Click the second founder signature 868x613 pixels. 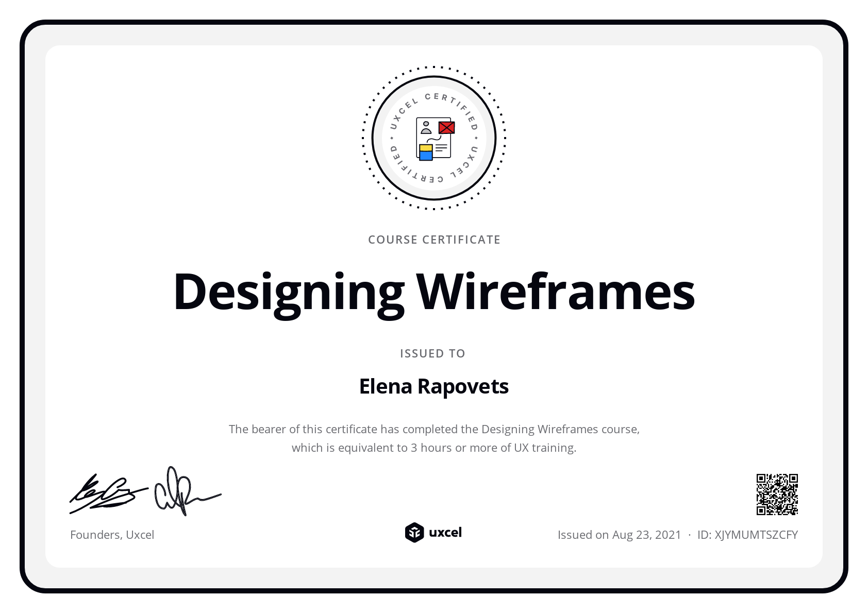pyautogui.click(x=187, y=491)
